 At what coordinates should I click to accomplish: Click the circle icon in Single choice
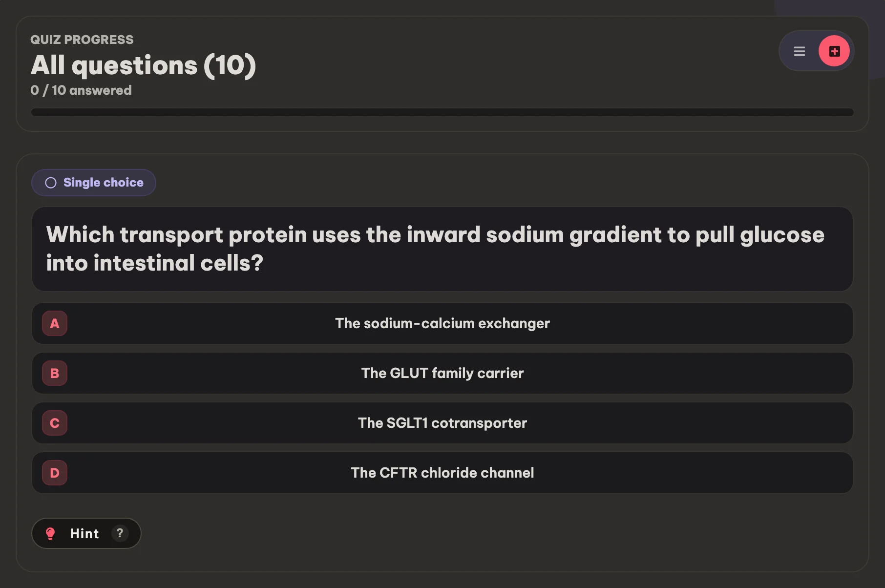click(51, 183)
